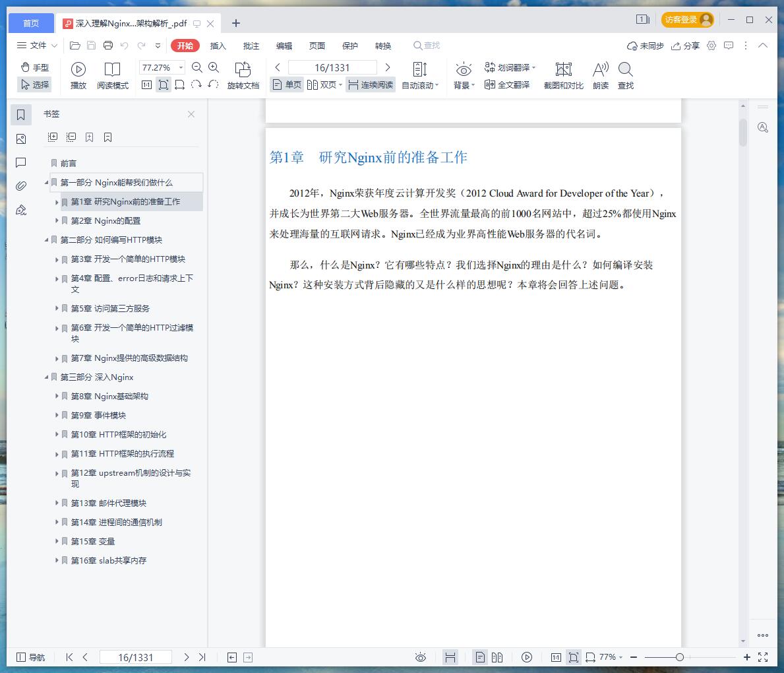Adjust the zoom slider handle
784x673 pixels.
point(680,657)
